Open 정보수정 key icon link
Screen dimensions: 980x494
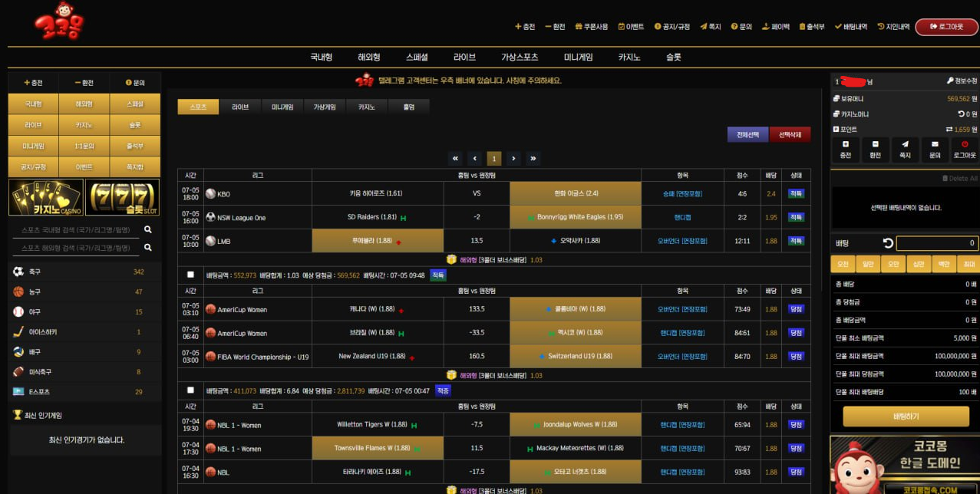(950, 81)
